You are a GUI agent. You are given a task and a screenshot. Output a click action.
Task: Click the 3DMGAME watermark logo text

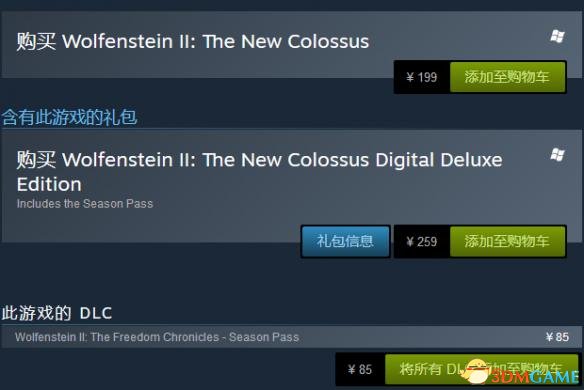click(535, 377)
